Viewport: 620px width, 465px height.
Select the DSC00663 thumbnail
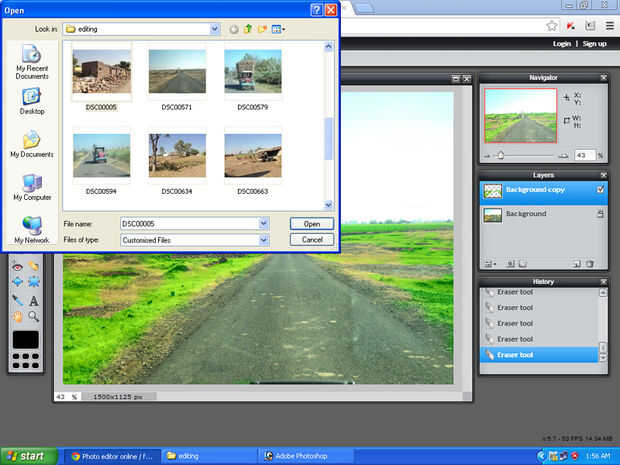tap(253, 155)
